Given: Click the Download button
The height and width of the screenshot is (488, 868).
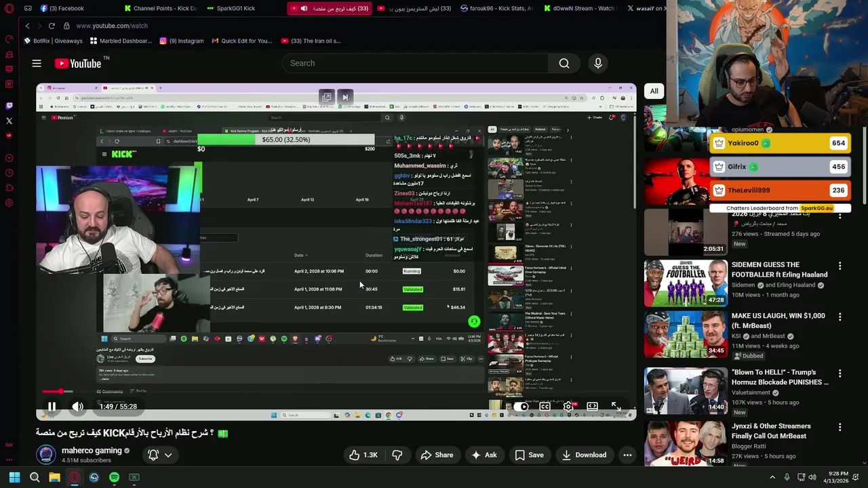Looking at the screenshot, I should tap(584, 455).
